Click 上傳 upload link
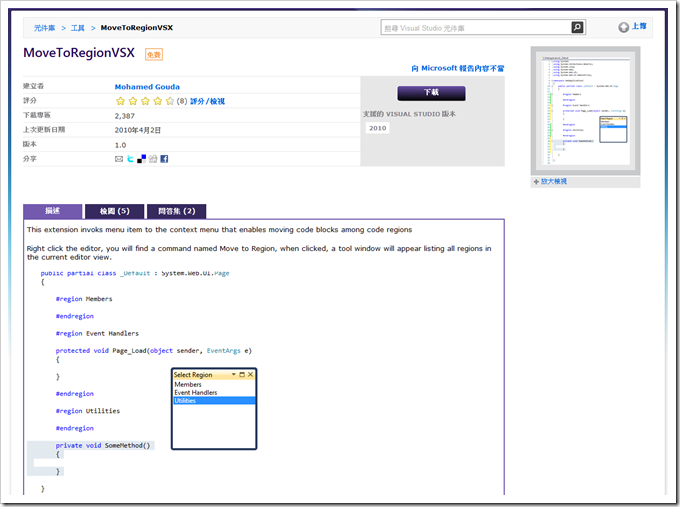680x507 pixels. point(639,26)
